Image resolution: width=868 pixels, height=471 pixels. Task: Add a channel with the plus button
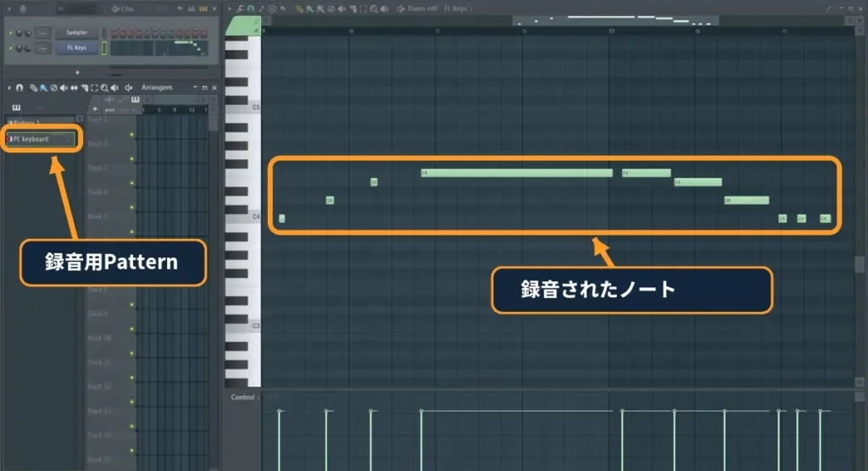pos(77,73)
